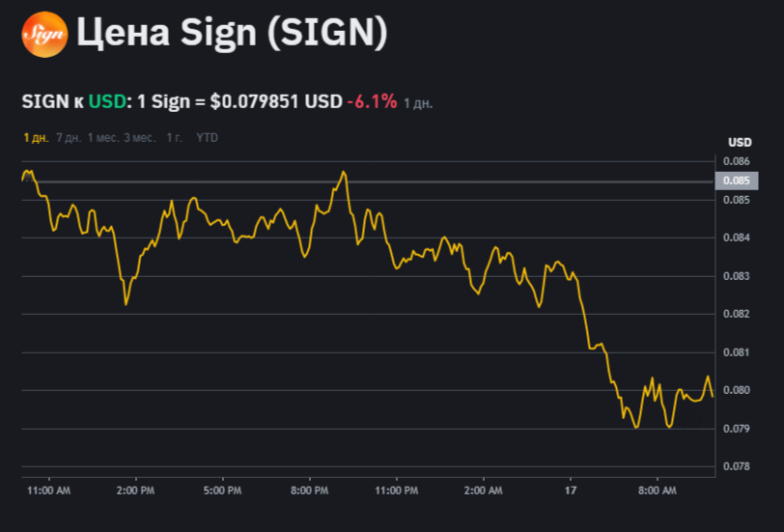Click the Цена Sign (SIGN) heading

(x=232, y=34)
